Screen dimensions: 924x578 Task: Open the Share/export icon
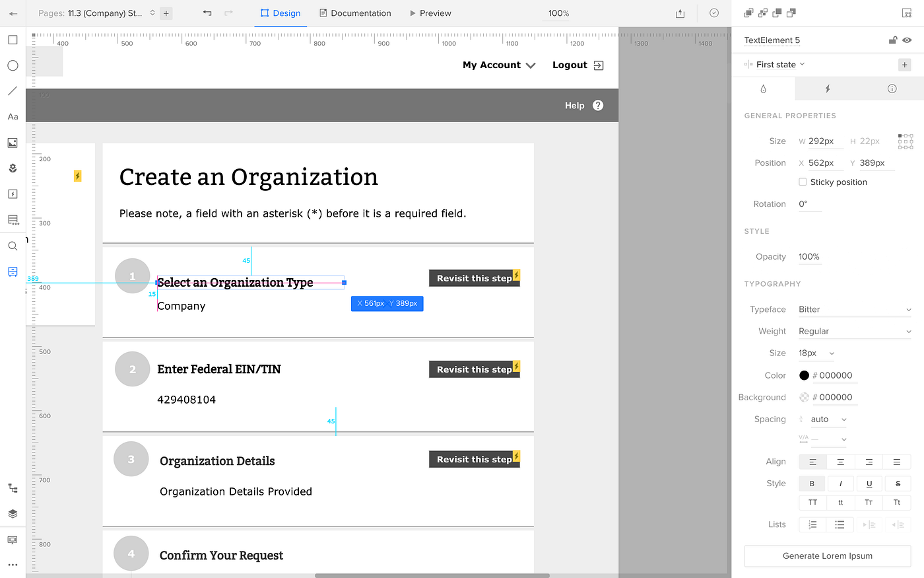pos(680,13)
